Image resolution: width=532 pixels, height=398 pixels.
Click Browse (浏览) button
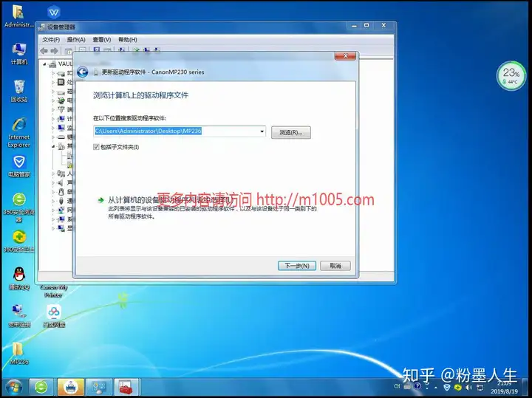pyautogui.click(x=291, y=132)
